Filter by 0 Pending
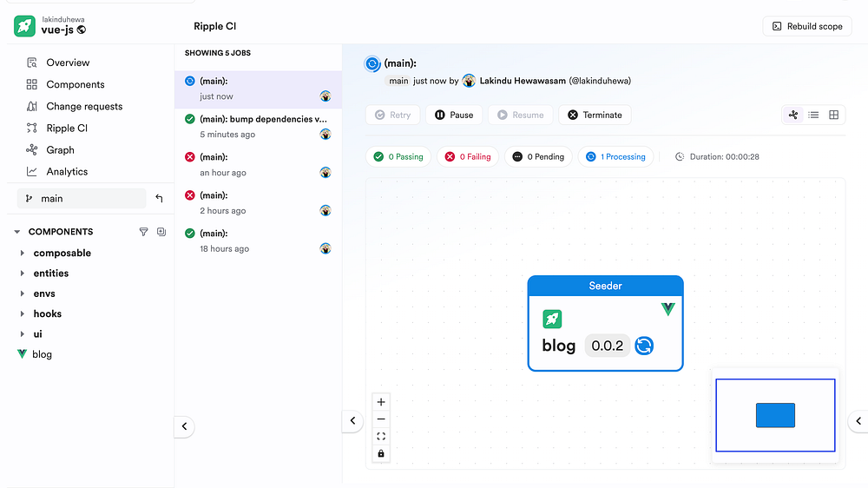The width and height of the screenshot is (868, 488). click(x=538, y=157)
